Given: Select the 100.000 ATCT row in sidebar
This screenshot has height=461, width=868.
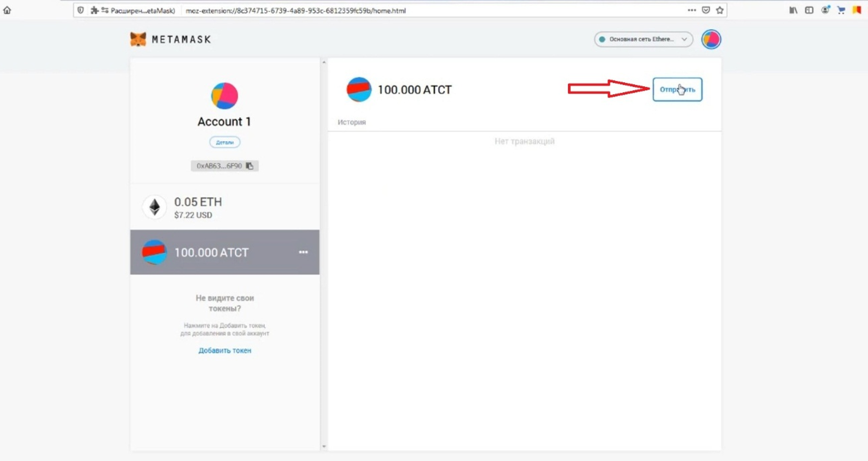Looking at the screenshot, I should 225,252.
